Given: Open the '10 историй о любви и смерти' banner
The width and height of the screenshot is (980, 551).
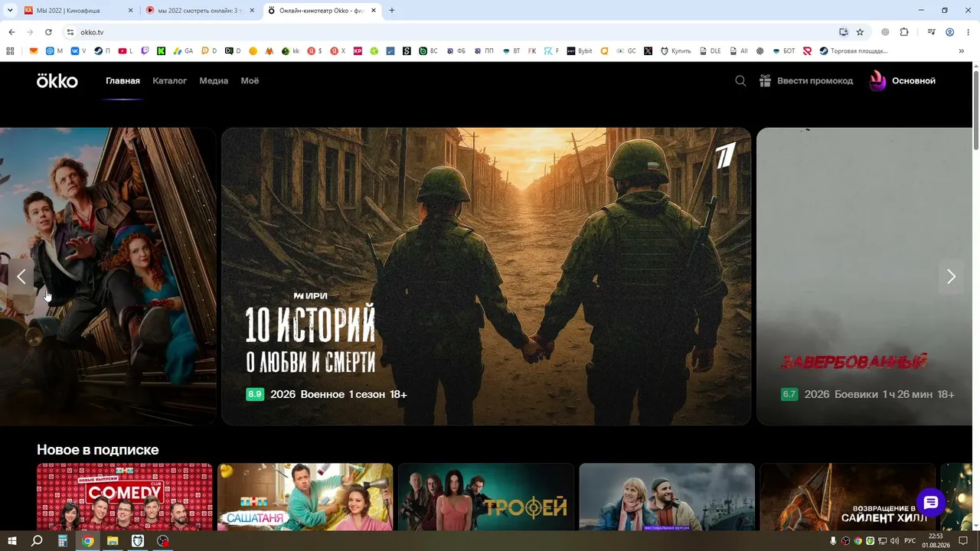Looking at the screenshot, I should 486,276.
